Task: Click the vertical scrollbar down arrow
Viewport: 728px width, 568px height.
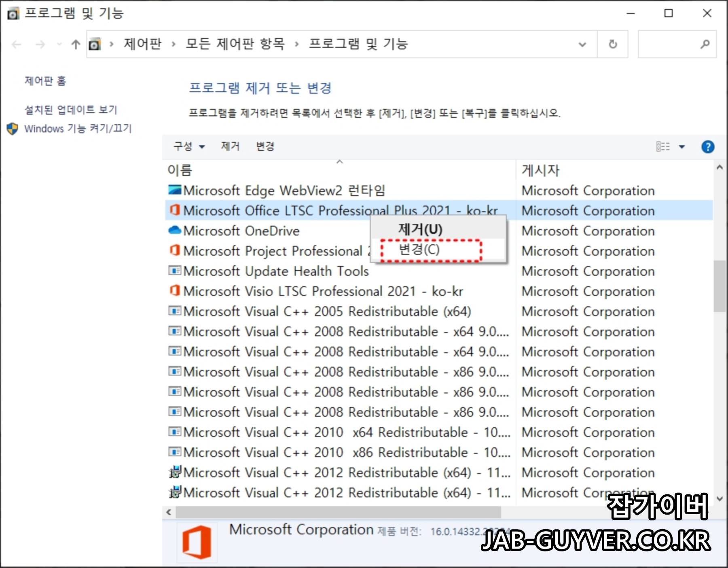Action: coord(720,499)
